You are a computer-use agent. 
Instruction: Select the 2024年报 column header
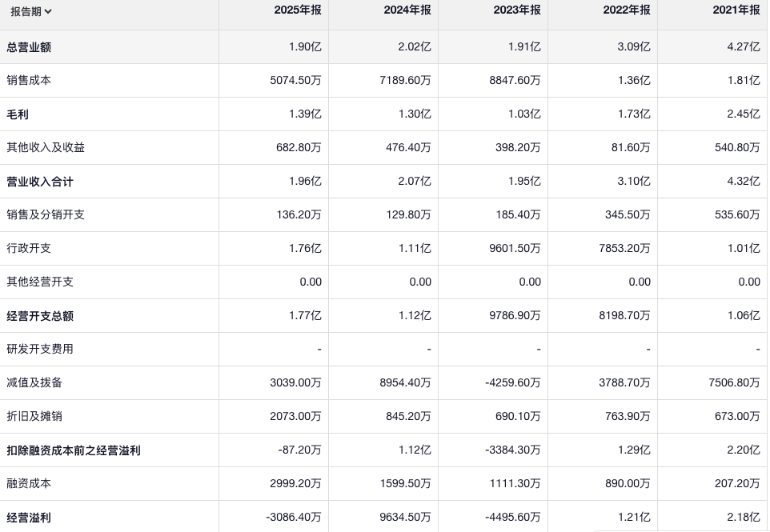point(407,10)
